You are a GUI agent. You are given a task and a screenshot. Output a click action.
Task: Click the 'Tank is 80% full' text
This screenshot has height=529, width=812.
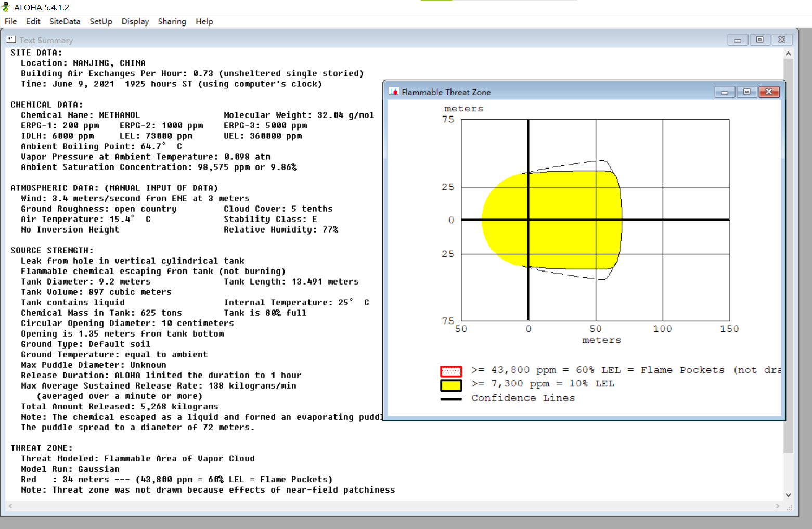coord(265,313)
